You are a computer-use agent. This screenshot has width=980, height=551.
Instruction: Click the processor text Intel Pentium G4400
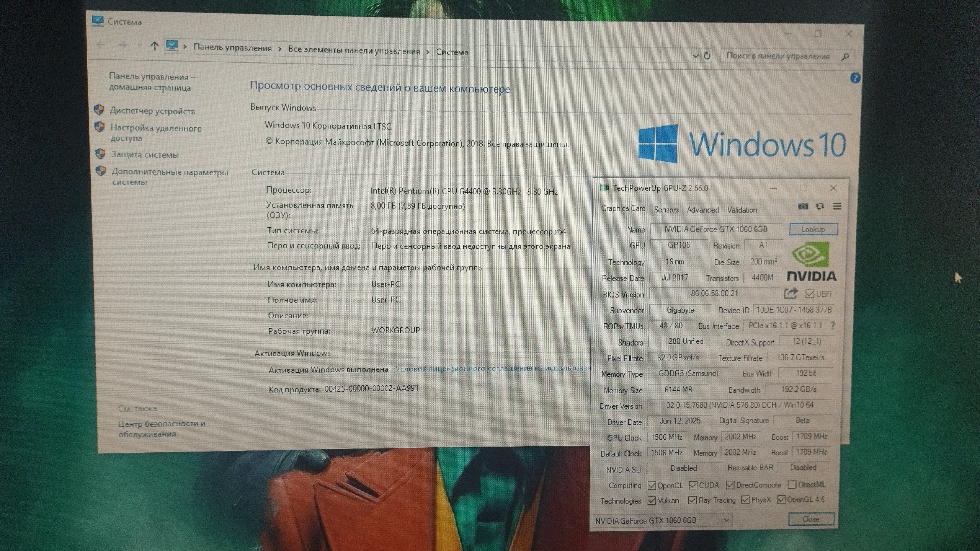coord(464,191)
